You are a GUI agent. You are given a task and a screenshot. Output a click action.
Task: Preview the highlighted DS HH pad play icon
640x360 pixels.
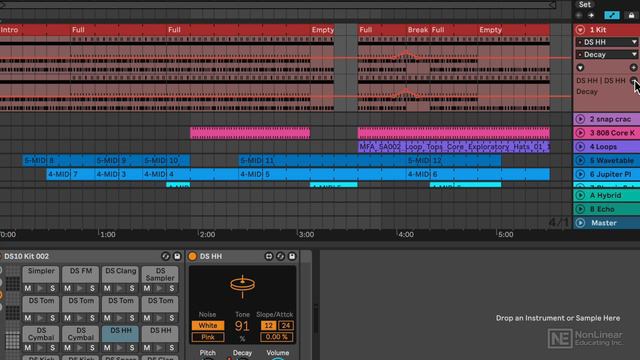tap(119, 348)
